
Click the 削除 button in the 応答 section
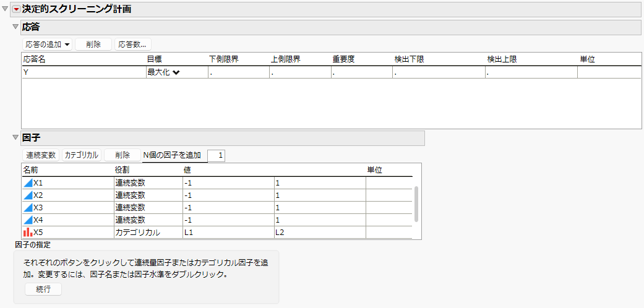(93, 45)
